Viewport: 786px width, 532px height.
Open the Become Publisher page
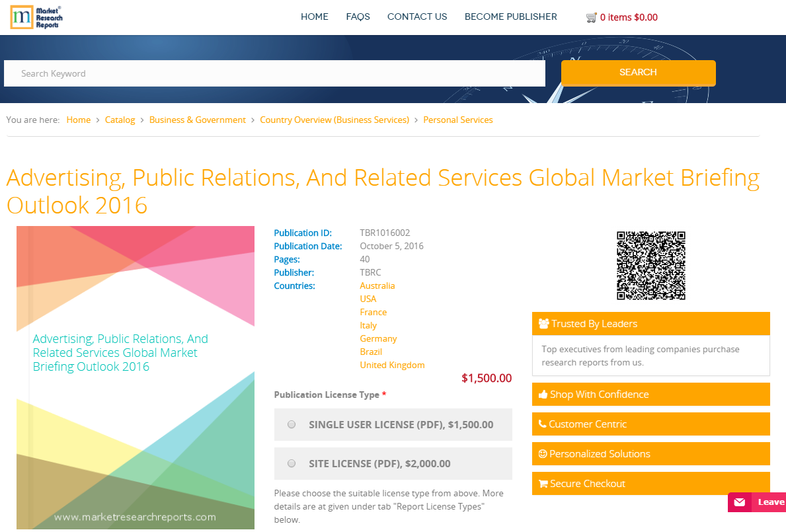point(510,17)
